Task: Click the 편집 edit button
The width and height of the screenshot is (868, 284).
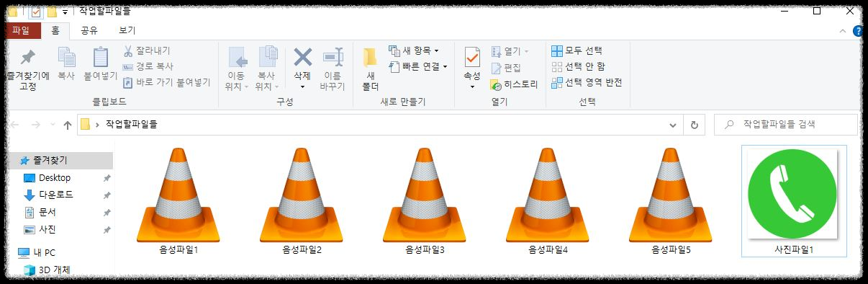Action: [x=506, y=68]
